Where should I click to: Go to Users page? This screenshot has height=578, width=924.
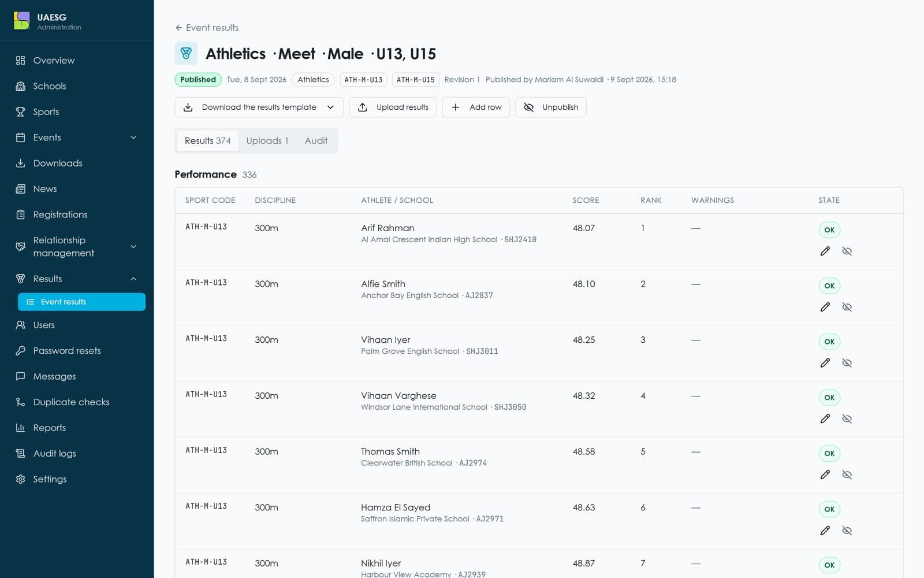point(77,325)
